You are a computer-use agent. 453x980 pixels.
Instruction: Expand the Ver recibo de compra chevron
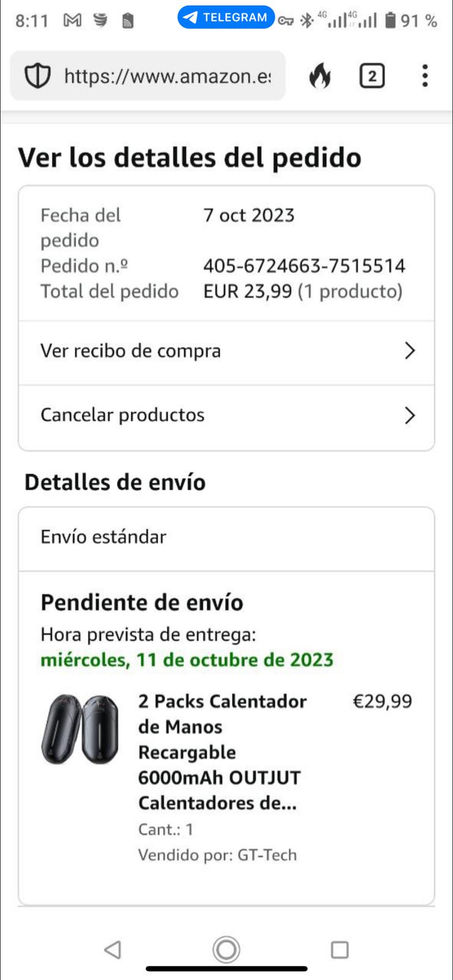pyautogui.click(x=410, y=351)
